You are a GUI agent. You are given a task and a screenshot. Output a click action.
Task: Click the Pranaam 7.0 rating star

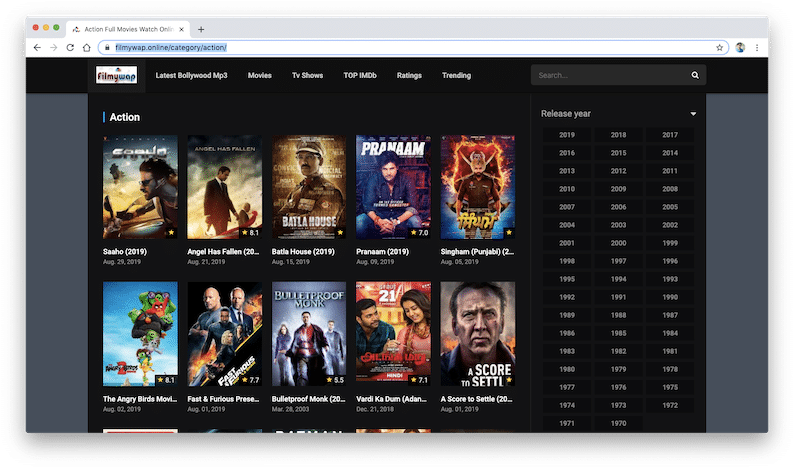click(x=414, y=233)
